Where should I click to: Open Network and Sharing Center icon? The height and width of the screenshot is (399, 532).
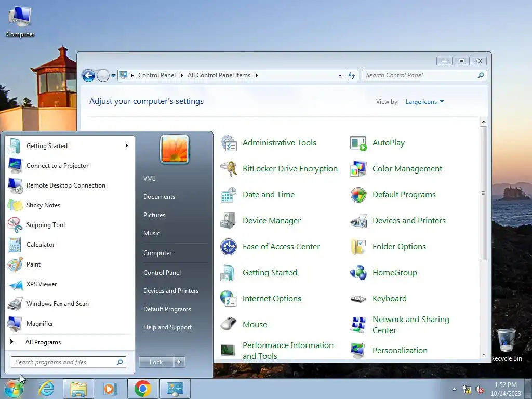click(x=358, y=325)
